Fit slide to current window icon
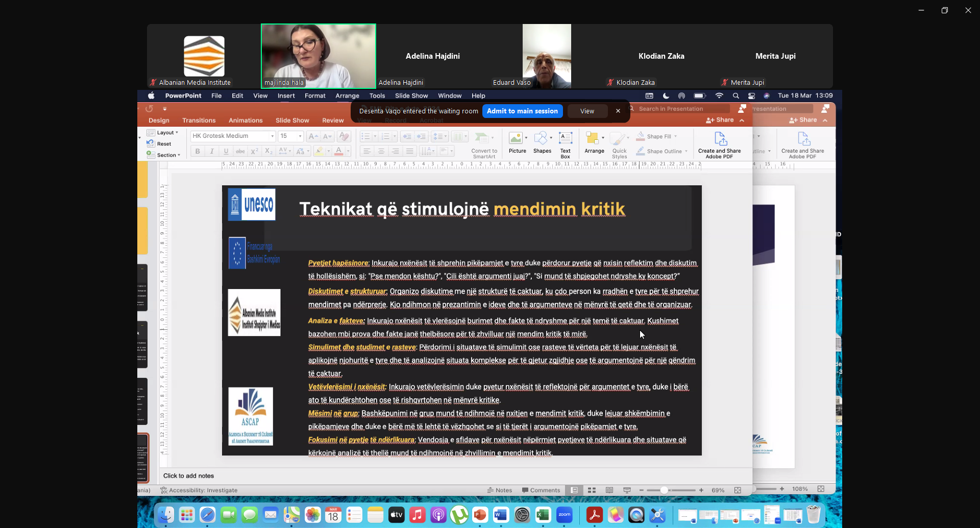 [738, 490]
